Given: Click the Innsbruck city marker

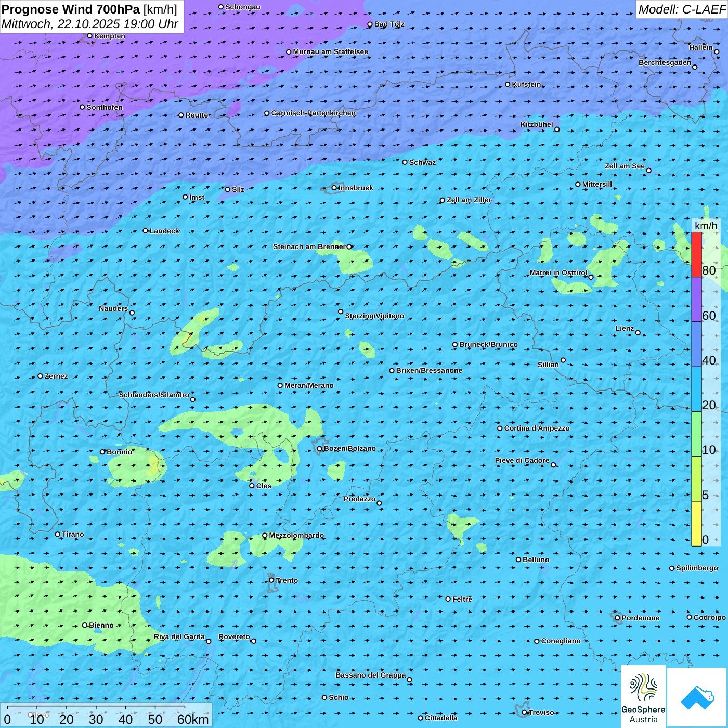Looking at the screenshot, I should click(x=334, y=188).
